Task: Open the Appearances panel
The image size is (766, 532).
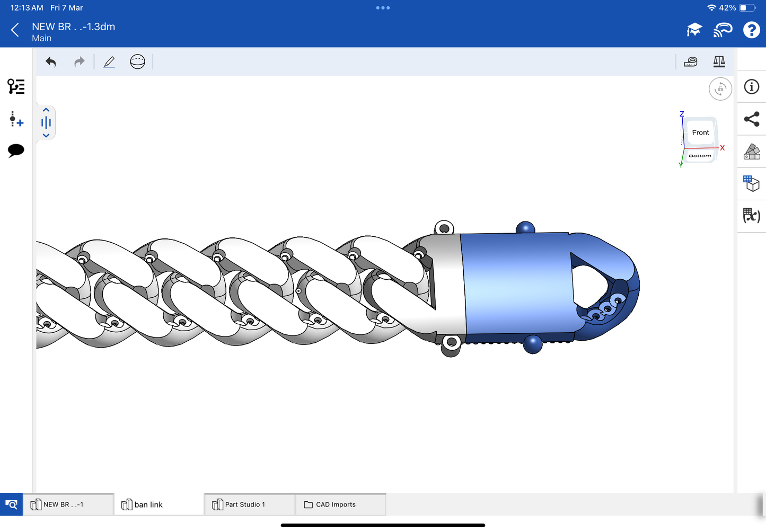Action: 751,152
